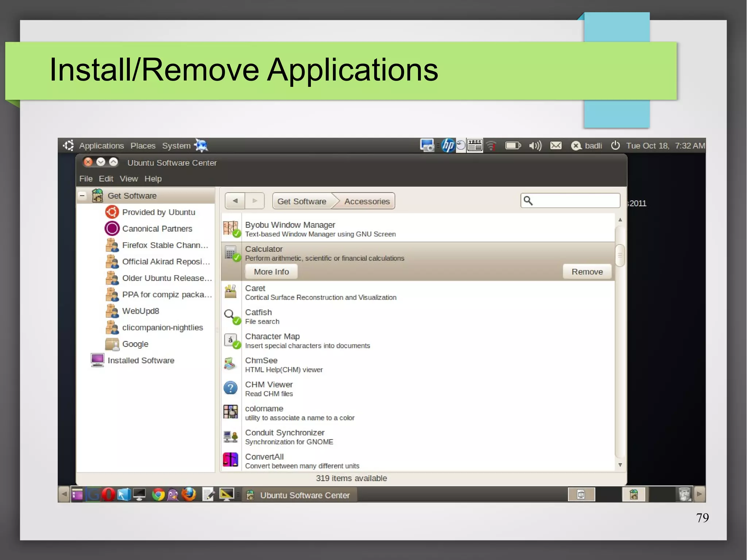
Task: Focus the software search field
Action: 570,201
